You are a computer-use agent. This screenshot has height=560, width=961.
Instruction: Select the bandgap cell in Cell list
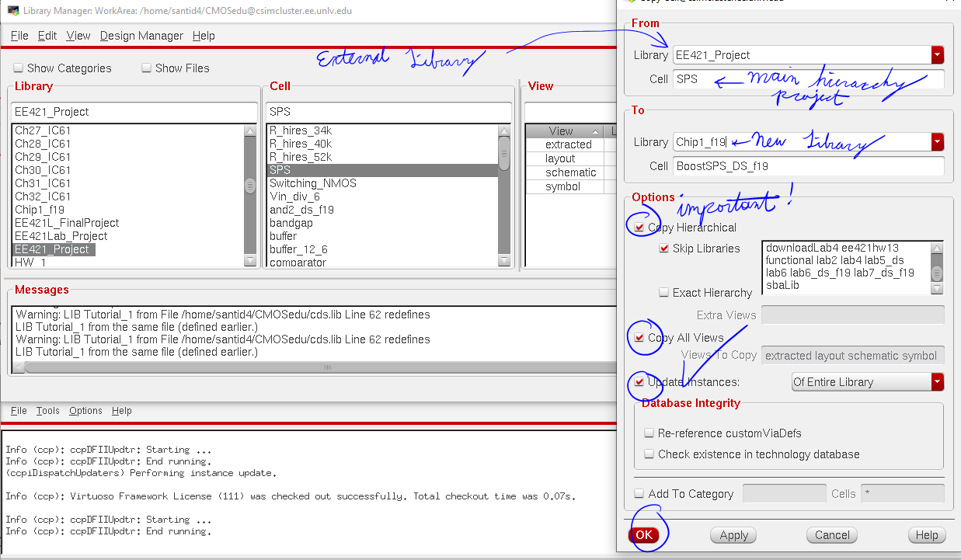[x=291, y=223]
